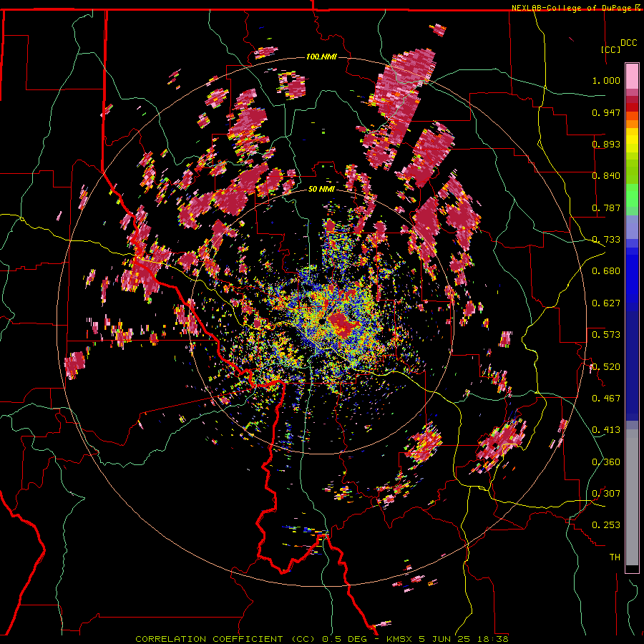Click the light pink top swatch of color bar
Image resolution: width=644 pixels, height=644 pixels.
tap(632, 76)
